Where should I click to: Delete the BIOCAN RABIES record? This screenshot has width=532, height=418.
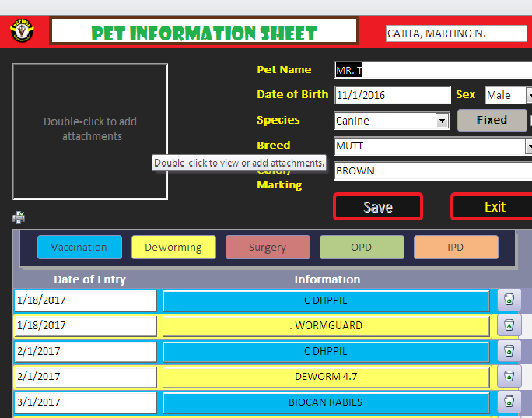pyautogui.click(x=509, y=402)
